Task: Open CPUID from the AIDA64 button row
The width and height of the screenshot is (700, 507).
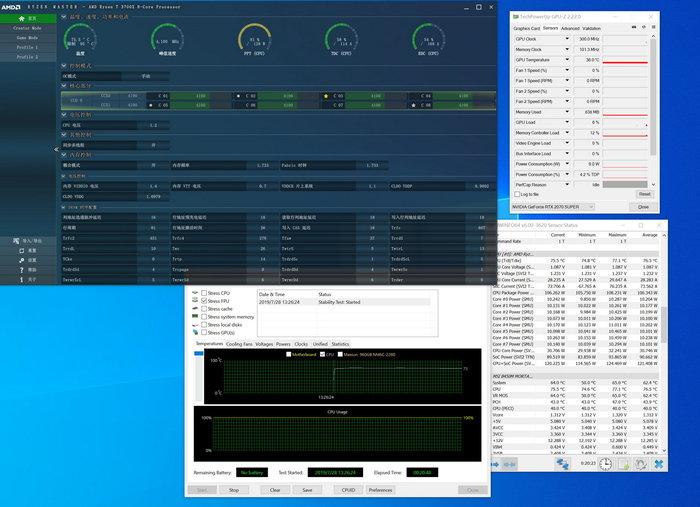Action: coord(348,490)
